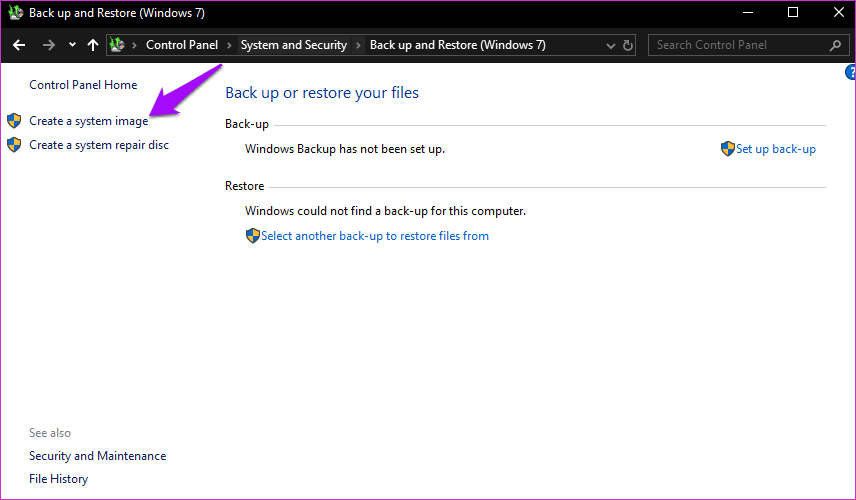856x500 pixels.
Task: Expand the address bar previous locations dropdown
Action: [611, 45]
